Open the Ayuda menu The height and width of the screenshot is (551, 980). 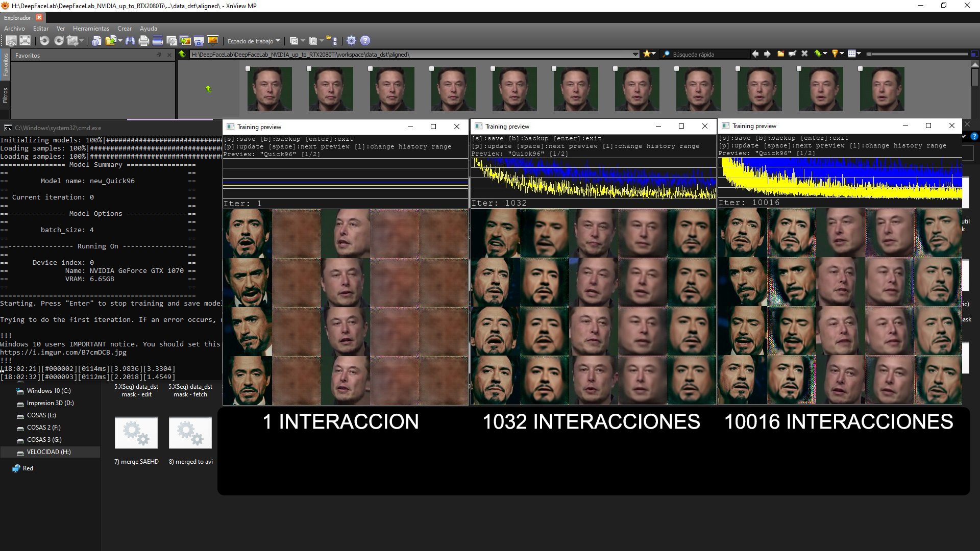(149, 29)
